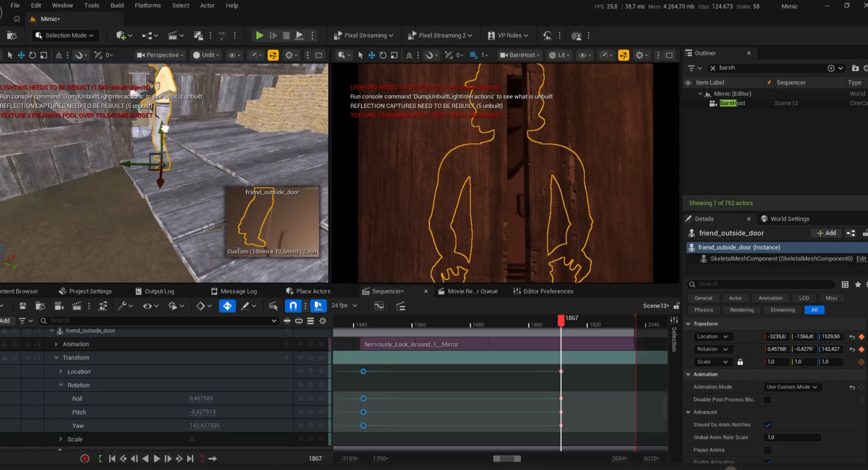Viewport: 868px width, 470px height.
Task: Switch to the Editor Preferences tab
Action: pyautogui.click(x=543, y=291)
